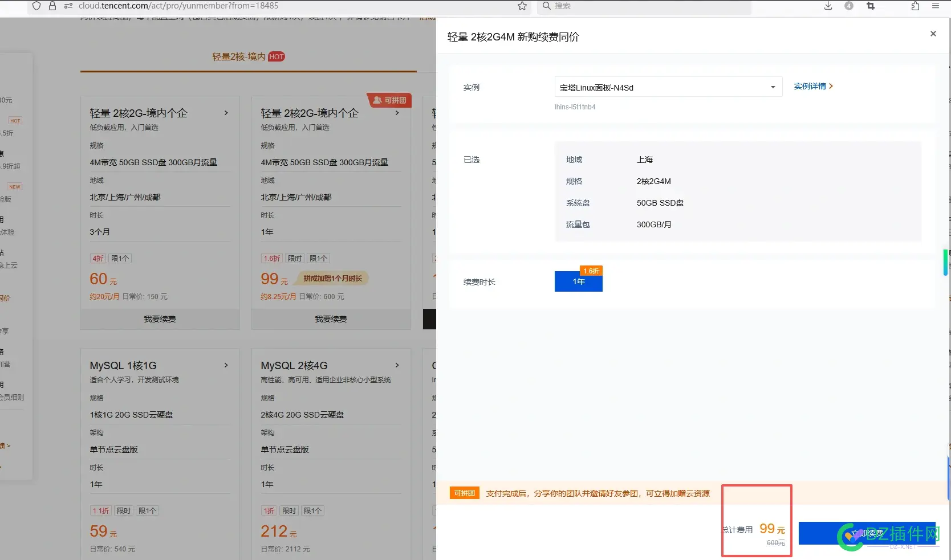The height and width of the screenshot is (560, 951).
Task: Click the 1.6折 tag on the 99元 card
Action: point(271,258)
